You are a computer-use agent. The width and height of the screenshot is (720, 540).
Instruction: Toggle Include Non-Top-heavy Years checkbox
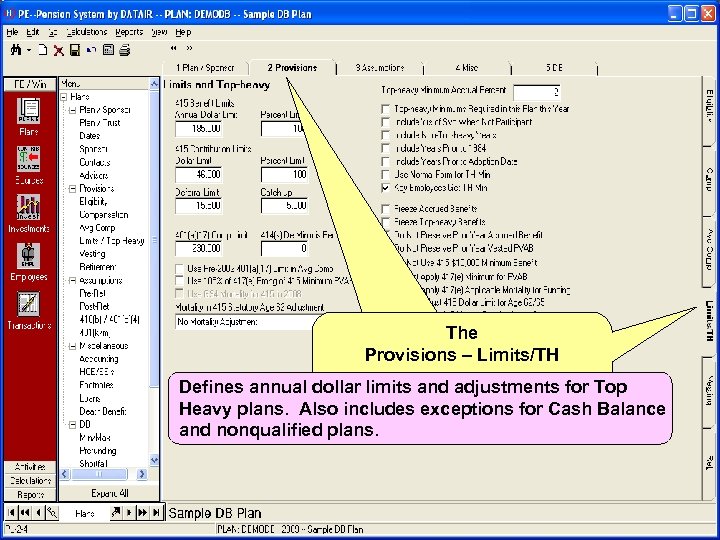click(386, 135)
